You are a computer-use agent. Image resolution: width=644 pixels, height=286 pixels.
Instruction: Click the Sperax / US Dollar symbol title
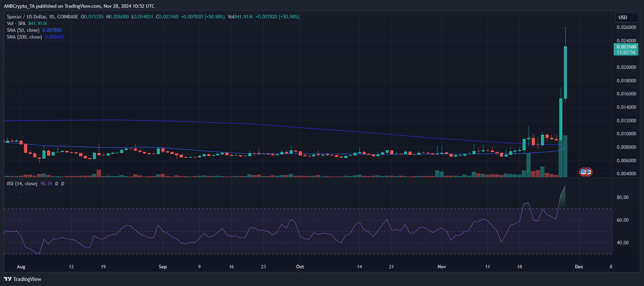[42, 17]
